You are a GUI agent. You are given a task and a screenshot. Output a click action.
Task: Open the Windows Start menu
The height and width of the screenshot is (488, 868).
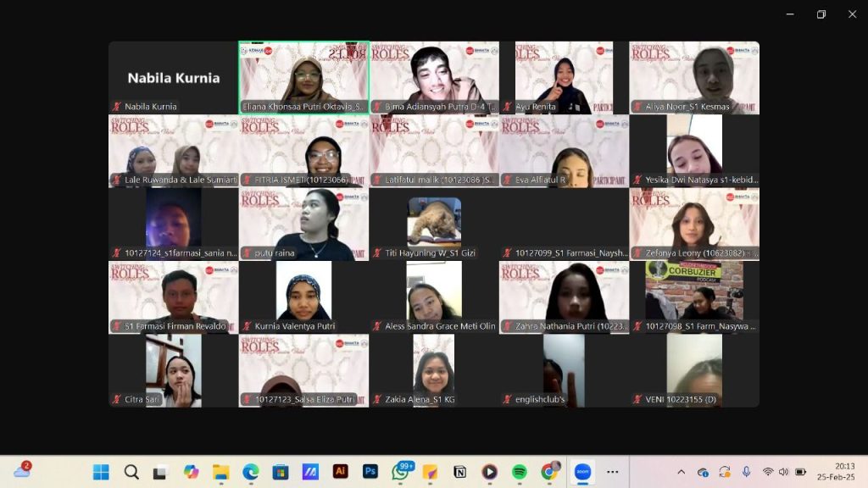click(x=101, y=472)
